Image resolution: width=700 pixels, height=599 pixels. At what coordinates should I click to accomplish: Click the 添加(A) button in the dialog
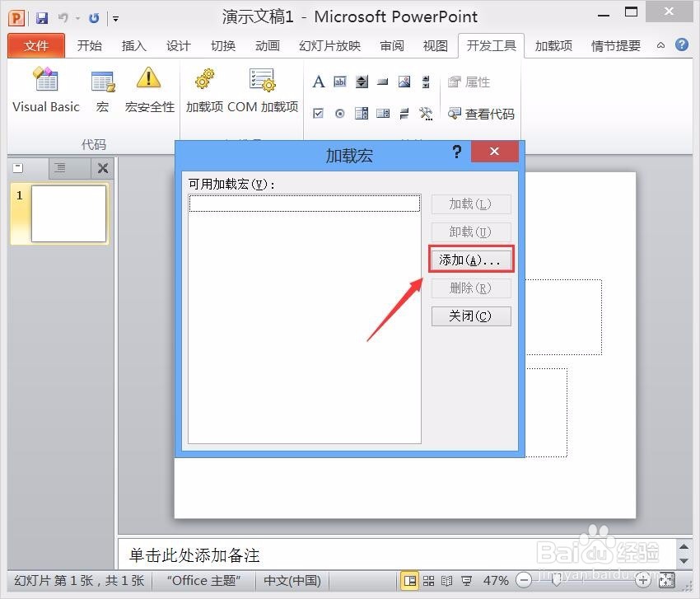pos(470,260)
